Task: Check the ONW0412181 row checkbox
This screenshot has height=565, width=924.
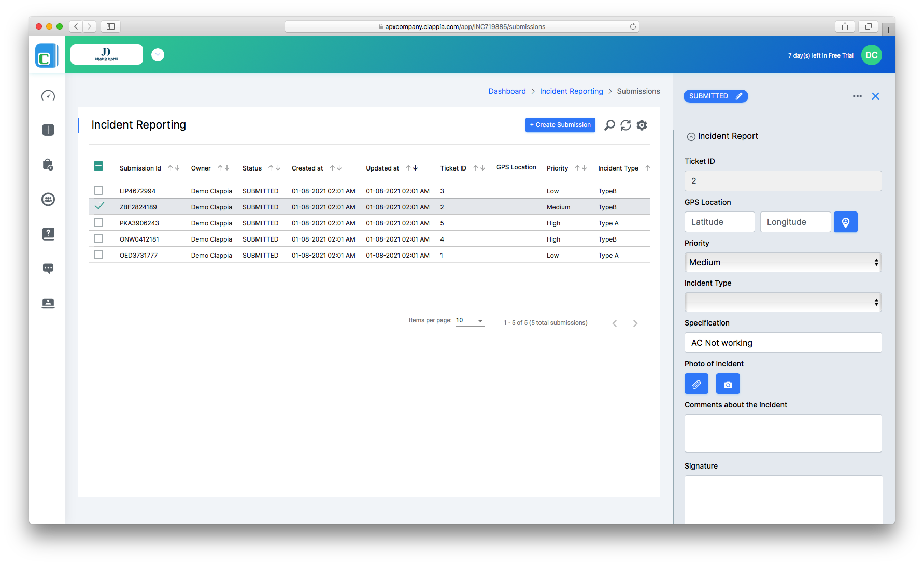Action: tap(98, 238)
